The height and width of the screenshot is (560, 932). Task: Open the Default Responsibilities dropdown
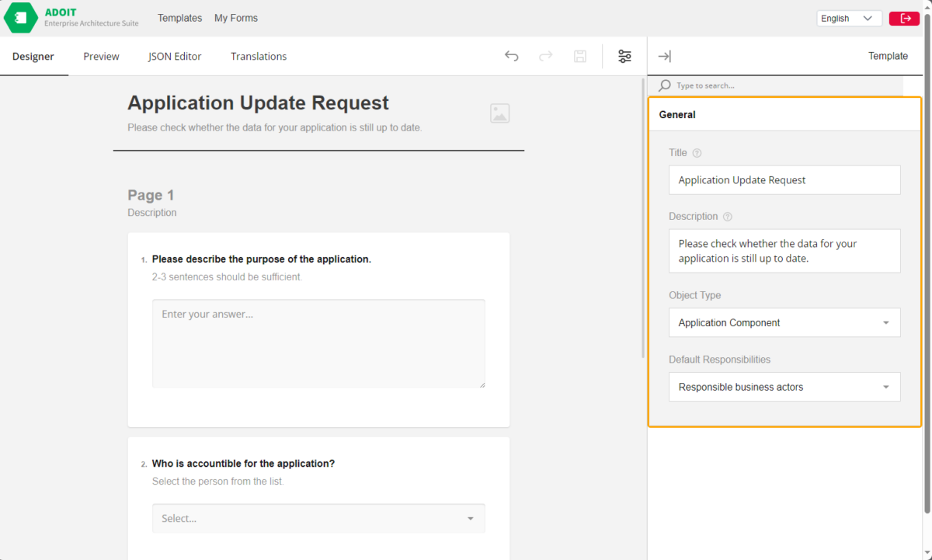(885, 387)
